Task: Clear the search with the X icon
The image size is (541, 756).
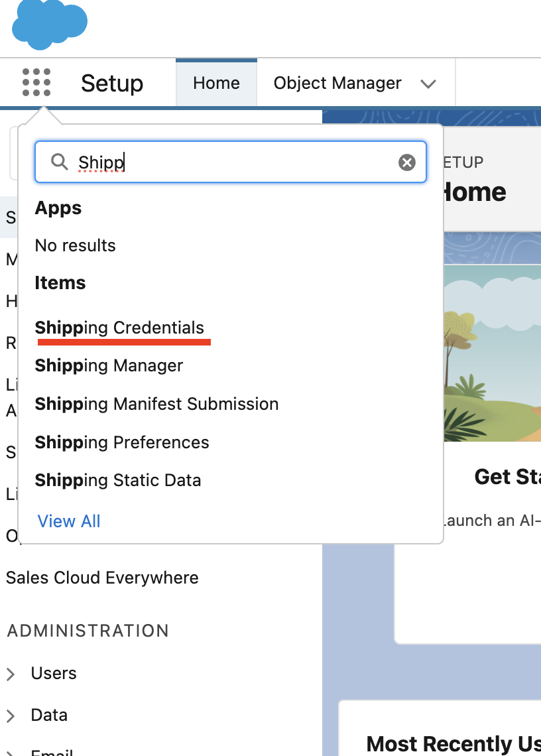Action: tap(406, 162)
